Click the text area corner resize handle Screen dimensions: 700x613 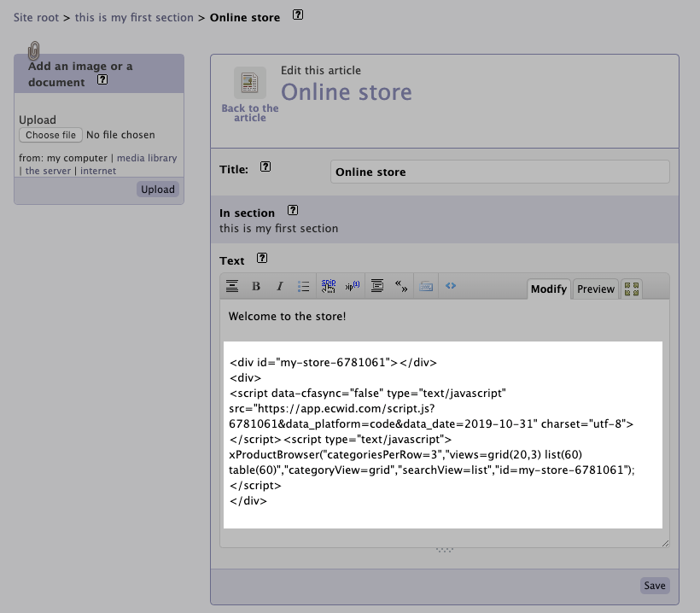coord(665,543)
